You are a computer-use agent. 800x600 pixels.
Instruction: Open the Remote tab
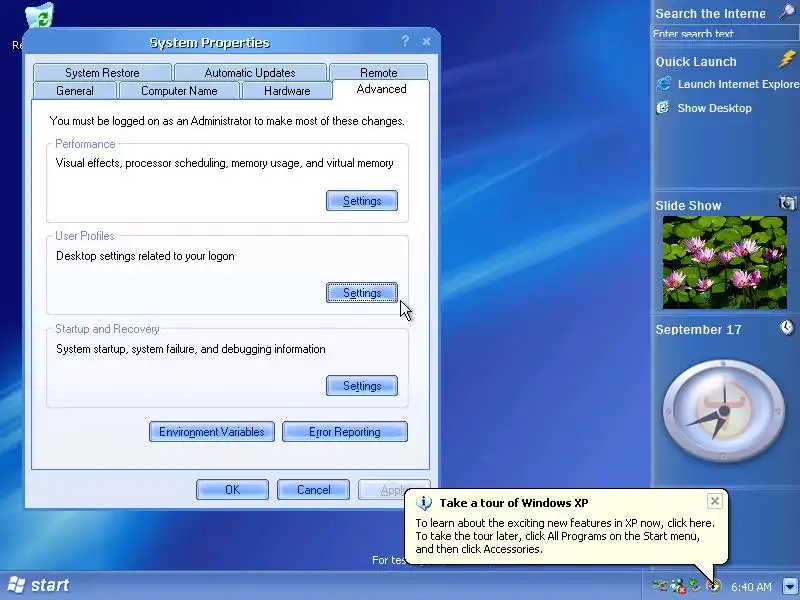point(379,72)
